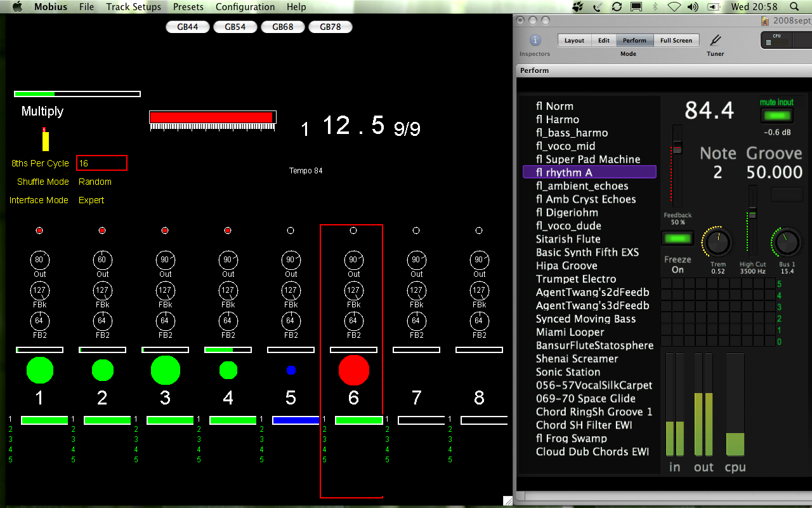The height and width of the screenshot is (508, 812).
Task: Click track 5 blue dot indicator
Action: [x=291, y=370]
